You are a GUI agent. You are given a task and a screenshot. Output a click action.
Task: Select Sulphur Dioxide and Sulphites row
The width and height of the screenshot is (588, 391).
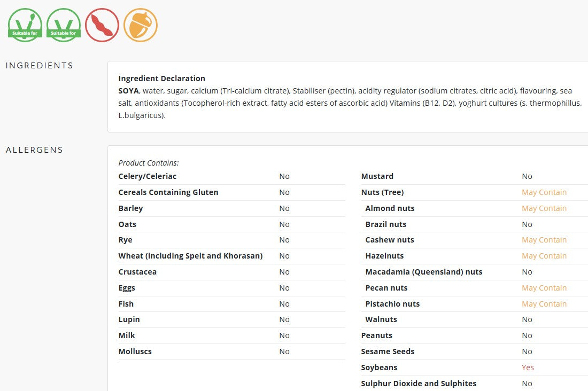coord(419,384)
